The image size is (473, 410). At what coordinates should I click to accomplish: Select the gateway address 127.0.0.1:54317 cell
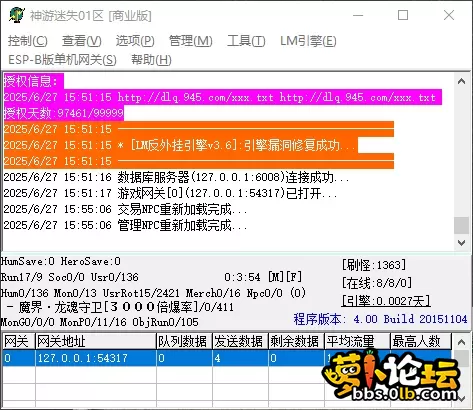[96, 358]
